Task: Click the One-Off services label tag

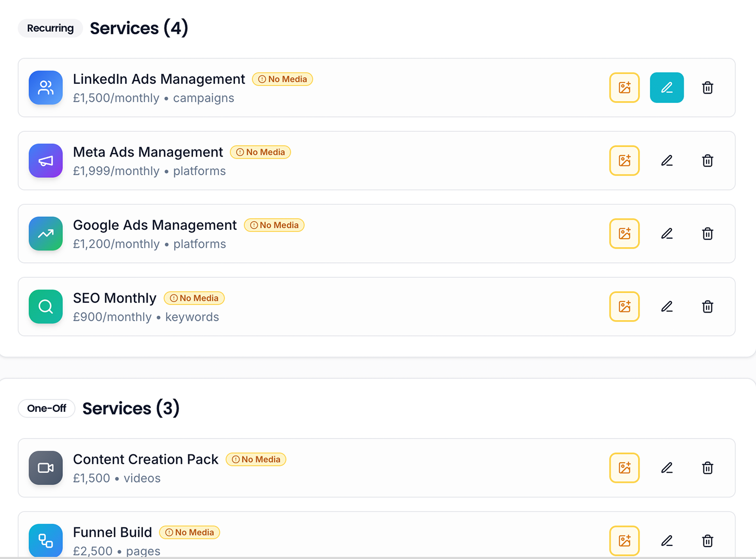Action: click(47, 408)
